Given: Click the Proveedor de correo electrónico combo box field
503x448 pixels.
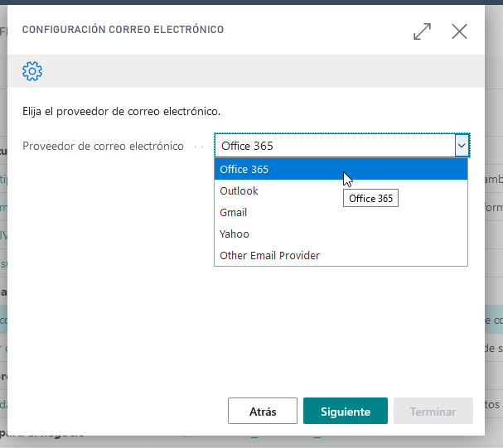Looking at the screenshot, I should tap(342, 146).
